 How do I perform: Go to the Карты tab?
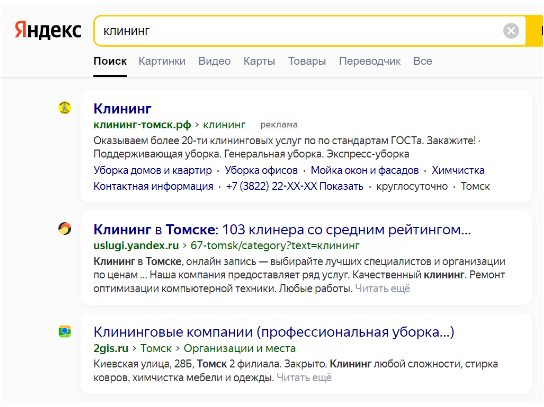[259, 61]
